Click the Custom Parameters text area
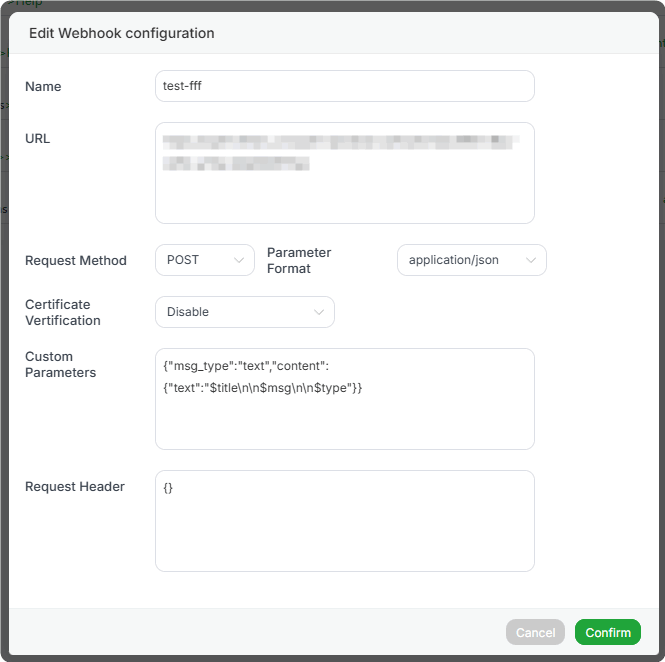Image resolution: width=665 pixels, height=662 pixels. [x=344, y=399]
